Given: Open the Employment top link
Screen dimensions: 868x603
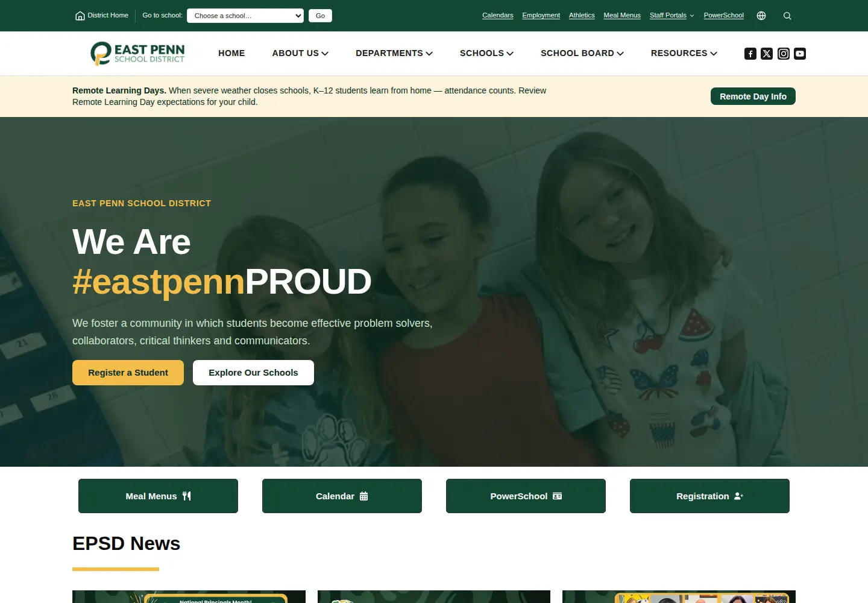Looking at the screenshot, I should point(541,16).
